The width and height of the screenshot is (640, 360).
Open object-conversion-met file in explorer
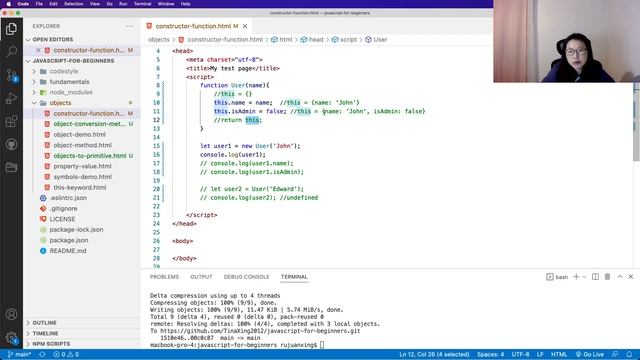tap(89, 124)
